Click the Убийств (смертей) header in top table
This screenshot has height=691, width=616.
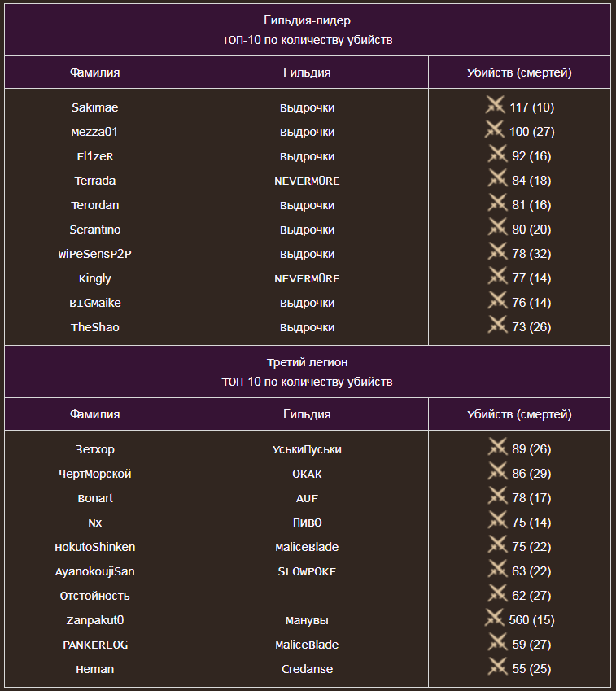[519, 72]
